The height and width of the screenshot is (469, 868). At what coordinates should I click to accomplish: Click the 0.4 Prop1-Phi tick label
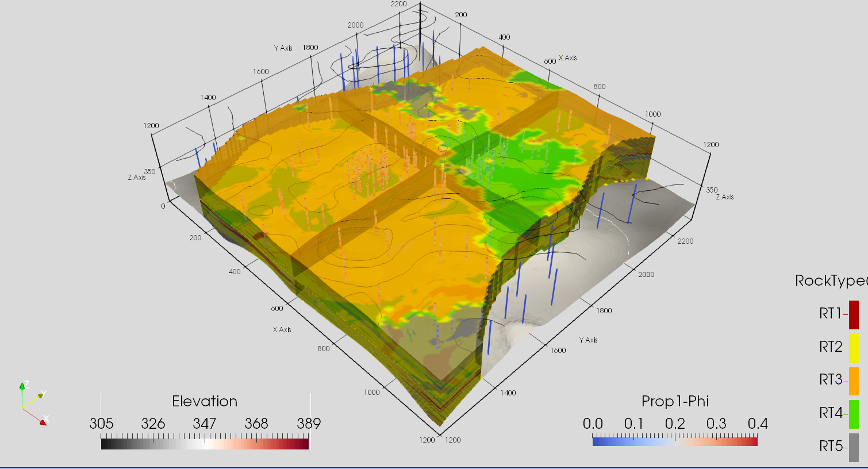click(x=758, y=424)
